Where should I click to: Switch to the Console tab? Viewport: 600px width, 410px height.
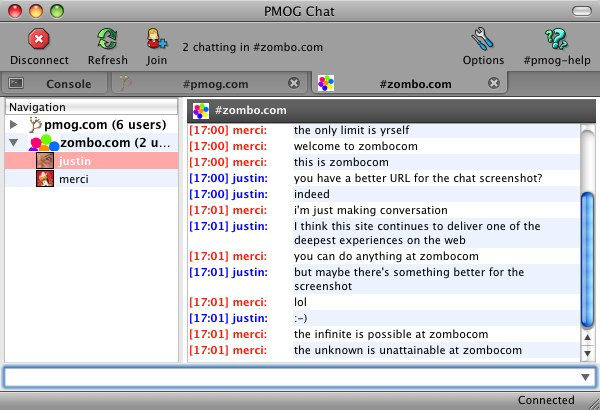coord(54,83)
